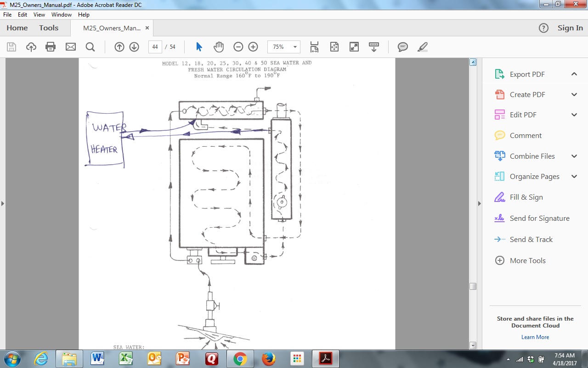Collapse the right tools pane arrow
The height and width of the screenshot is (368, 588).
(480, 203)
